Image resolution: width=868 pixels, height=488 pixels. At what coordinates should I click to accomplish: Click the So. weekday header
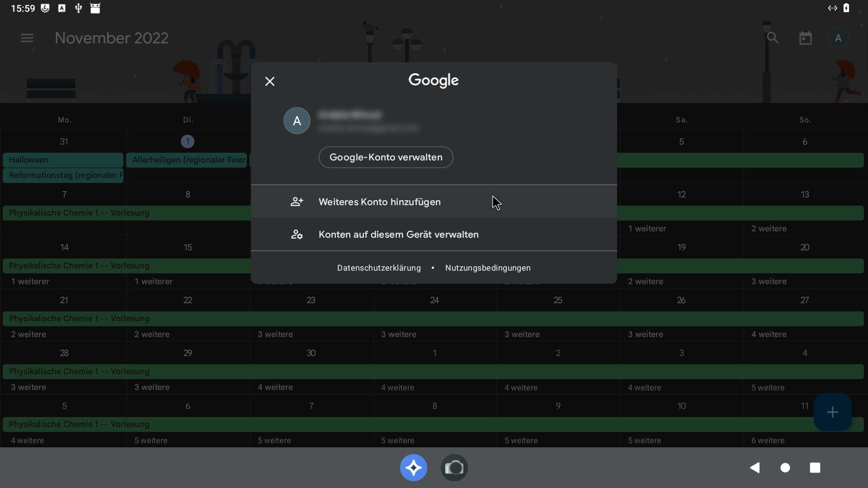pyautogui.click(x=805, y=120)
